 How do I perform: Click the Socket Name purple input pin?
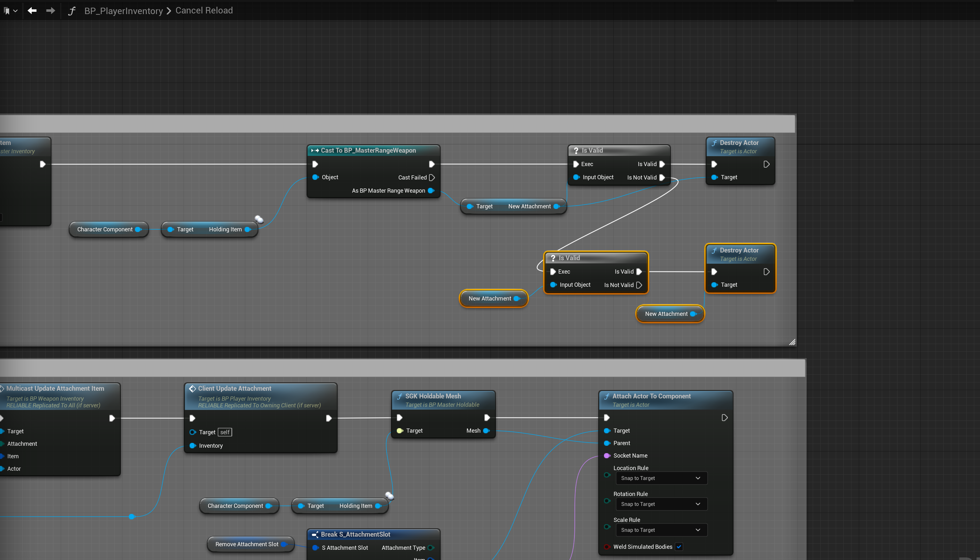coord(607,455)
